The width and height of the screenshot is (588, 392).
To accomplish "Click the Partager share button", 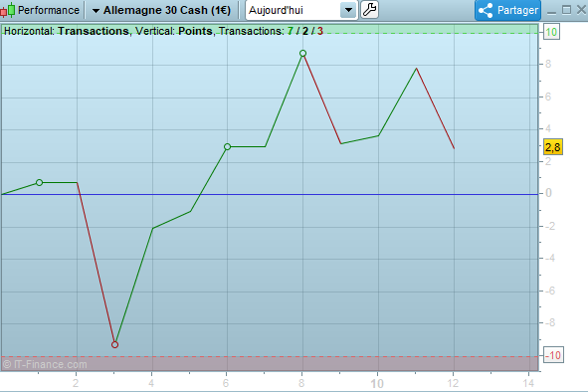I will [x=507, y=10].
